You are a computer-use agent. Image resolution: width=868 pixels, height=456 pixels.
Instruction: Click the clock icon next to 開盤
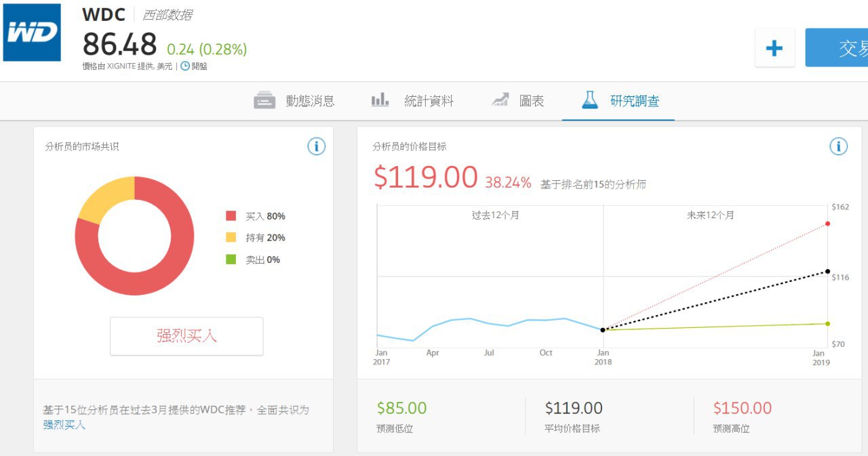(185, 66)
